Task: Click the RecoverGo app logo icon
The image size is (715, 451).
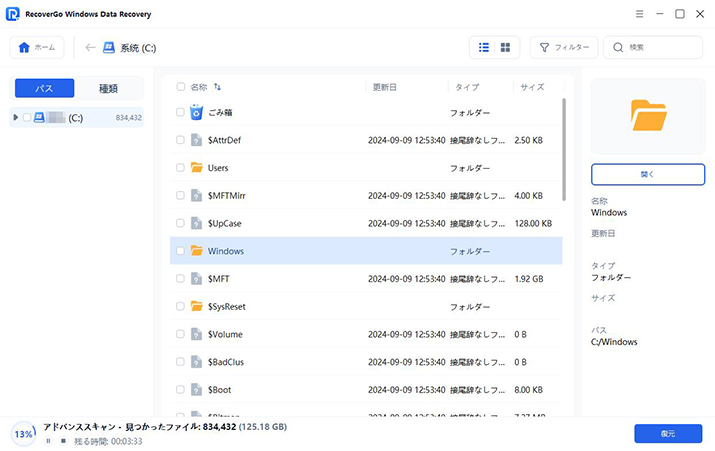Action: (x=12, y=14)
